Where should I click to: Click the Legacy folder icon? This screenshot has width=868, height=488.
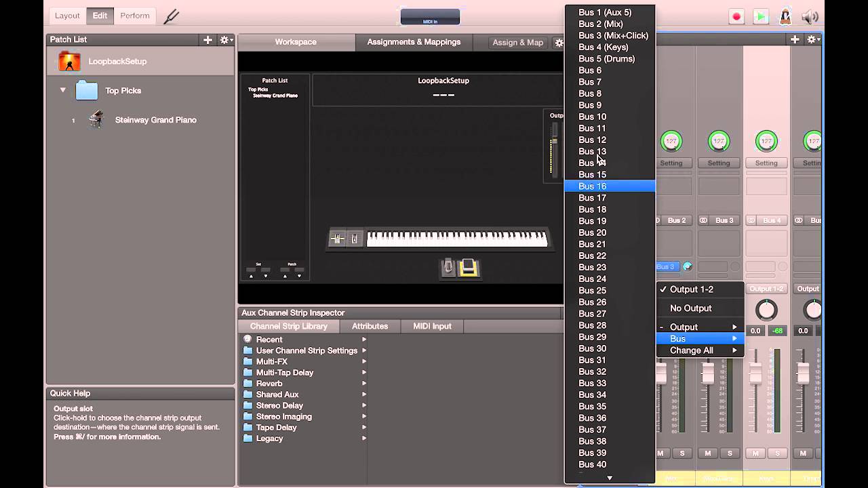(248, 439)
